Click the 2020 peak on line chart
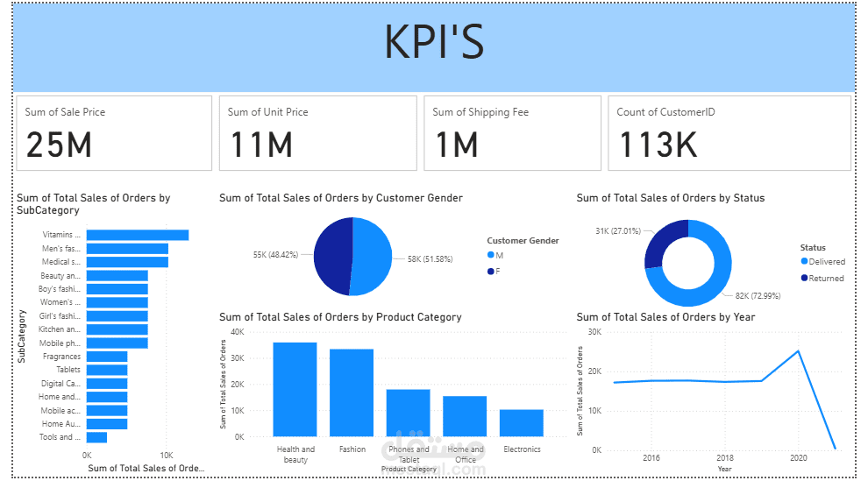Image resolution: width=868 pixels, height=488 pixels. [x=798, y=350]
